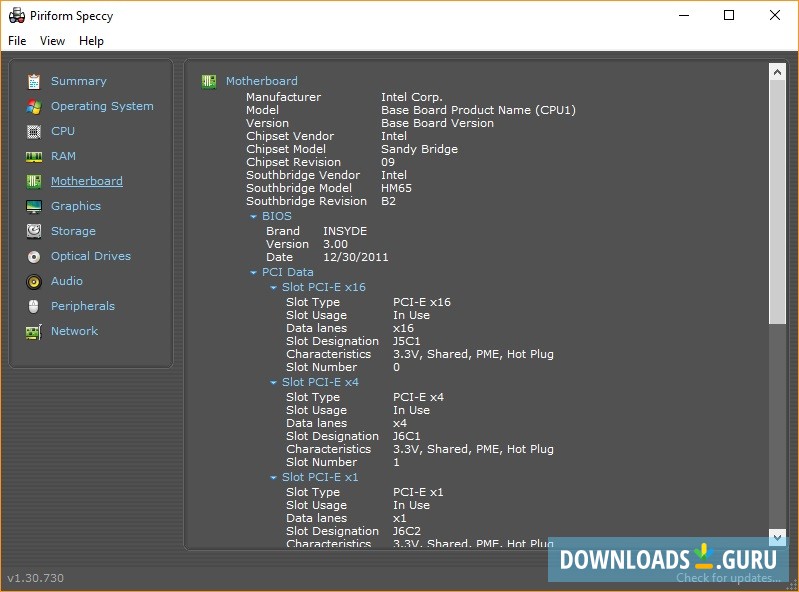Click the Slot Designation value J6C1
This screenshot has width=799, height=592.
pyautogui.click(x=407, y=436)
